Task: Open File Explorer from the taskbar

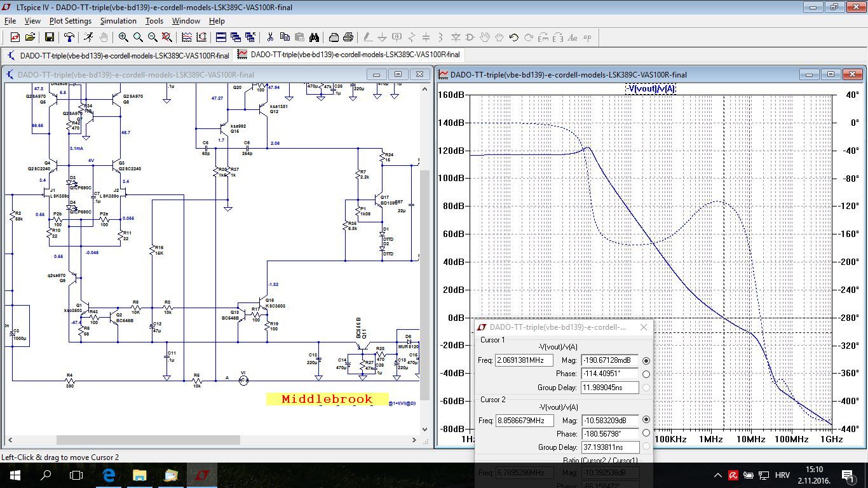Action: (139, 475)
